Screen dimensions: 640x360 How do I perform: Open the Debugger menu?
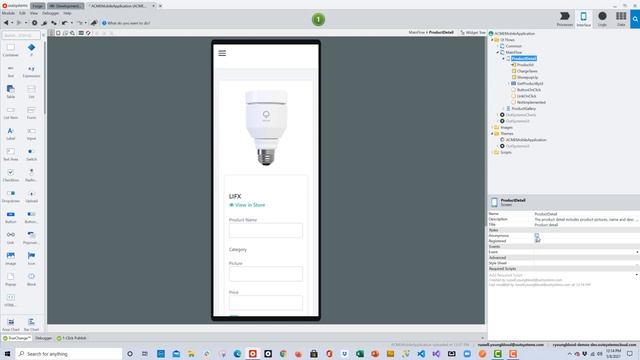tap(51, 13)
